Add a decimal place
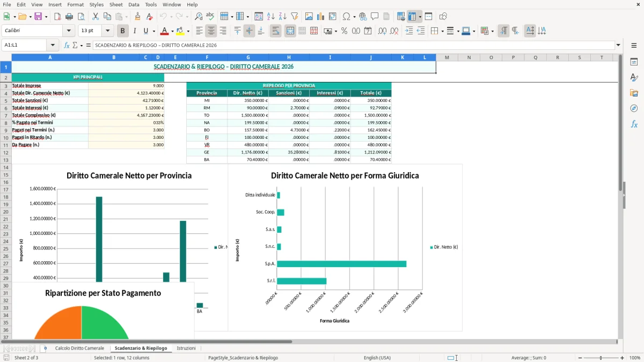The height and width of the screenshot is (362, 644). tap(382, 31)
